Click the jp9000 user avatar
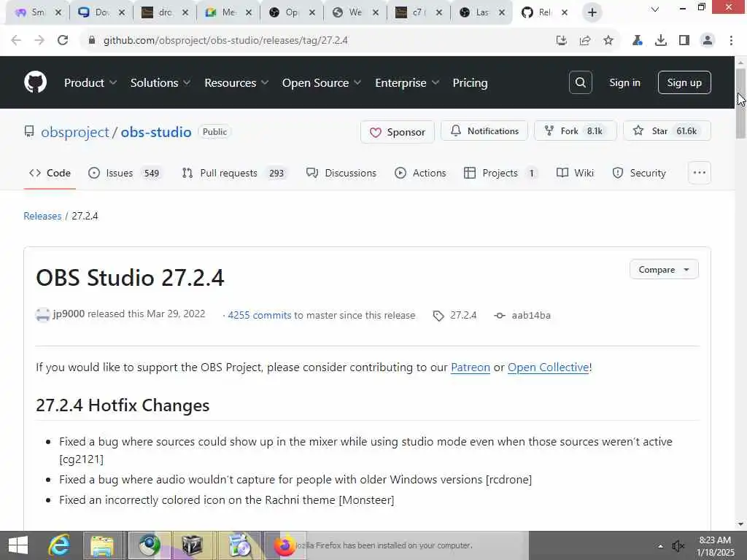The height and width of the screenshot is (560, 747). click(42, 315)
